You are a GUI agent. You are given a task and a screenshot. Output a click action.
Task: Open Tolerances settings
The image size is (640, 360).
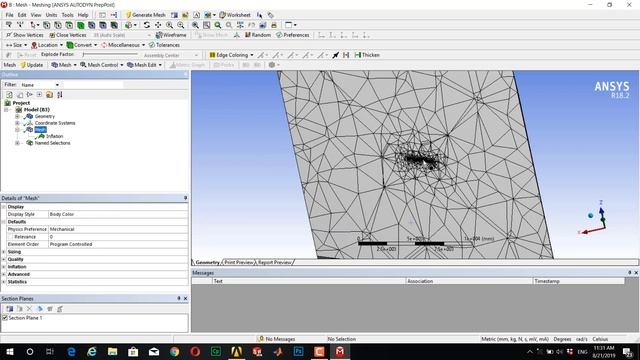tap(164, 45)
